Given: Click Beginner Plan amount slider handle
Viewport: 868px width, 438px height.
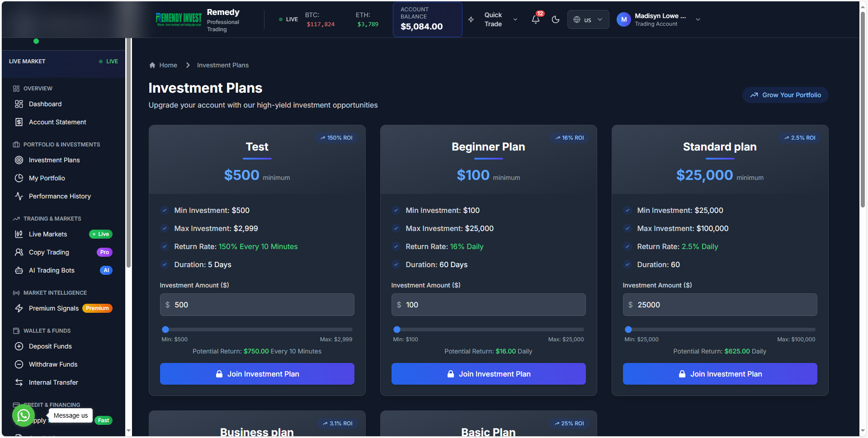Looking at the screenshot, I should 397,330.
